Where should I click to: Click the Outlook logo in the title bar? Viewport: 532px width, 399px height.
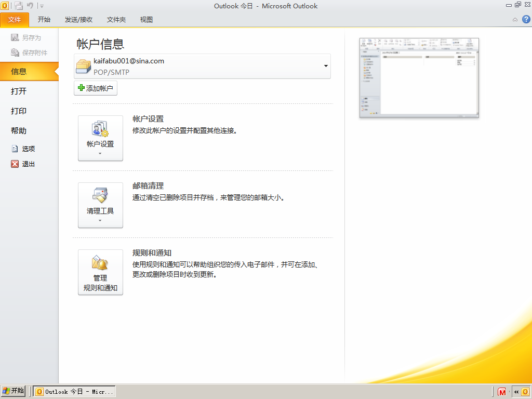(5, 5)
